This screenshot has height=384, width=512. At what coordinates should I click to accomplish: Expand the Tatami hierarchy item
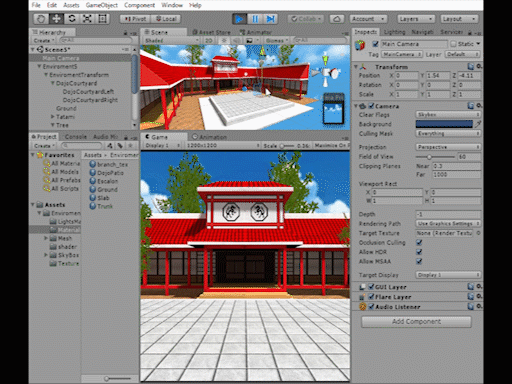(x=53, y=117)
